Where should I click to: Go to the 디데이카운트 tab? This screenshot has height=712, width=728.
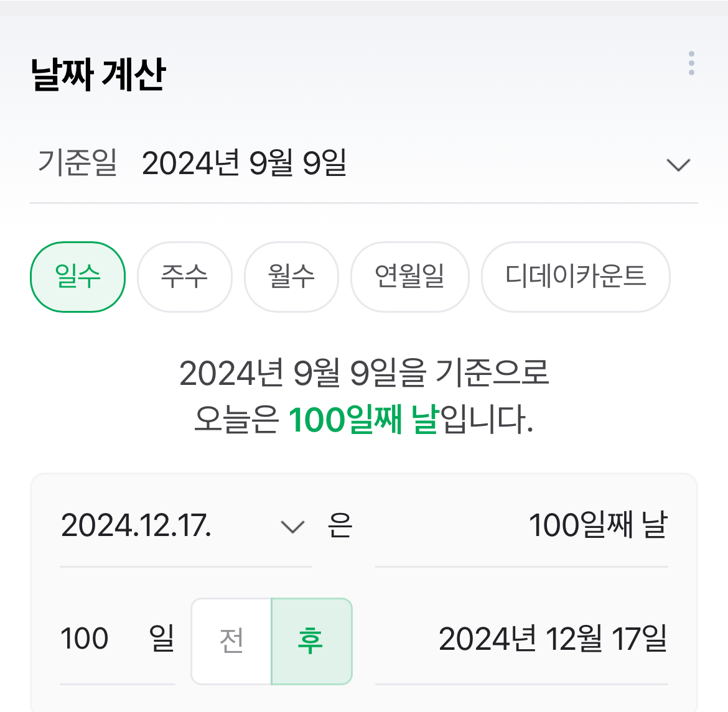click(x=576, y=277)
